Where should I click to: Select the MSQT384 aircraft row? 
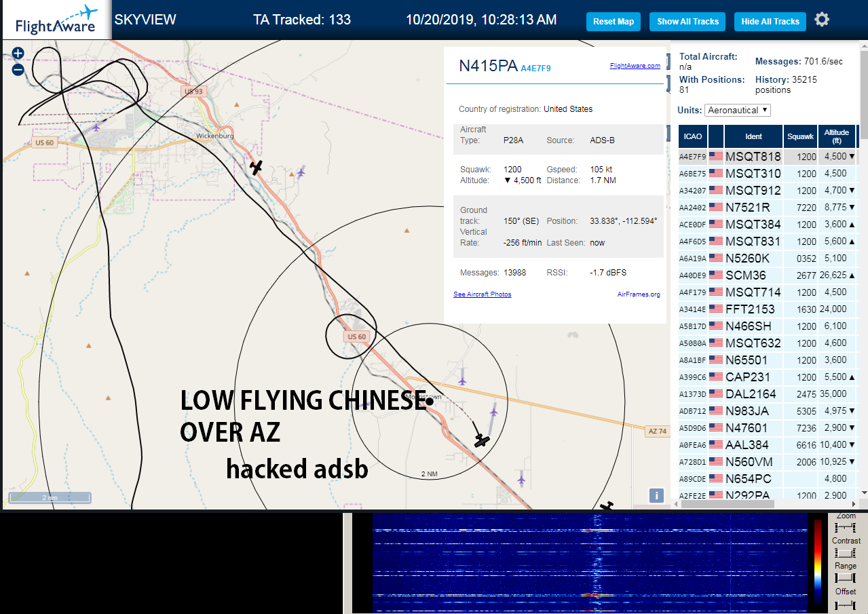(x=767, y=224)
